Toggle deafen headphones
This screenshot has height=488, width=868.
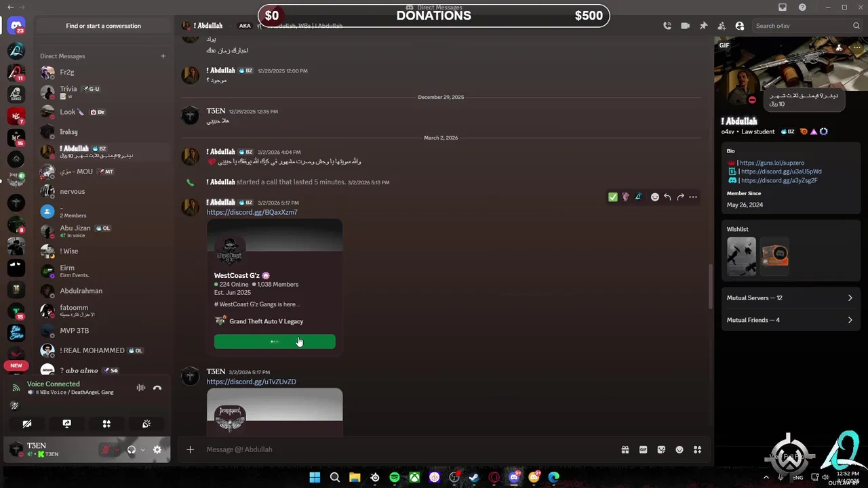[x=132, y=450]
